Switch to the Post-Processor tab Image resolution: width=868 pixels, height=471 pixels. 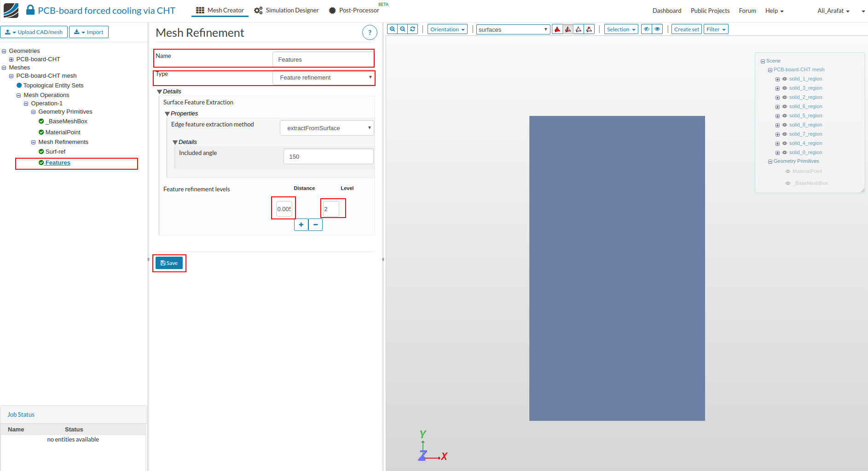coord(354,10)
